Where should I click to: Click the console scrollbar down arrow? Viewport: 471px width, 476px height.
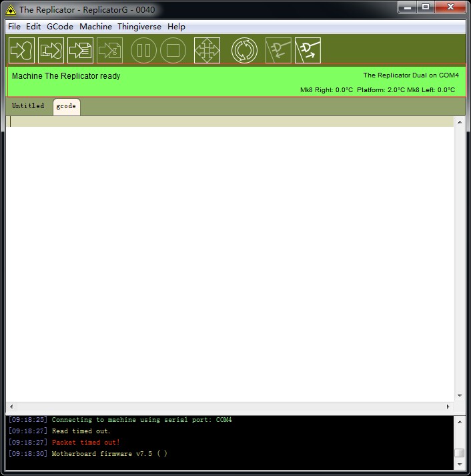point(460,465)
